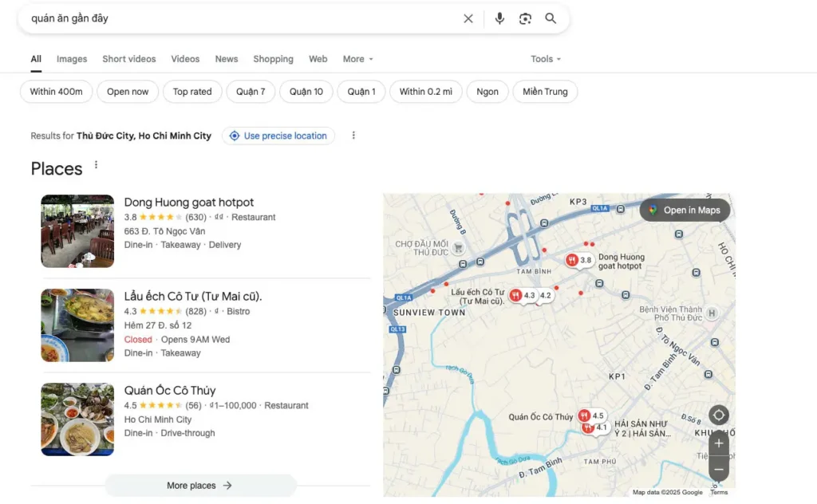Click the target icon in Use precise location
This screenshot has width=817, height=504.
coord(235,136)
